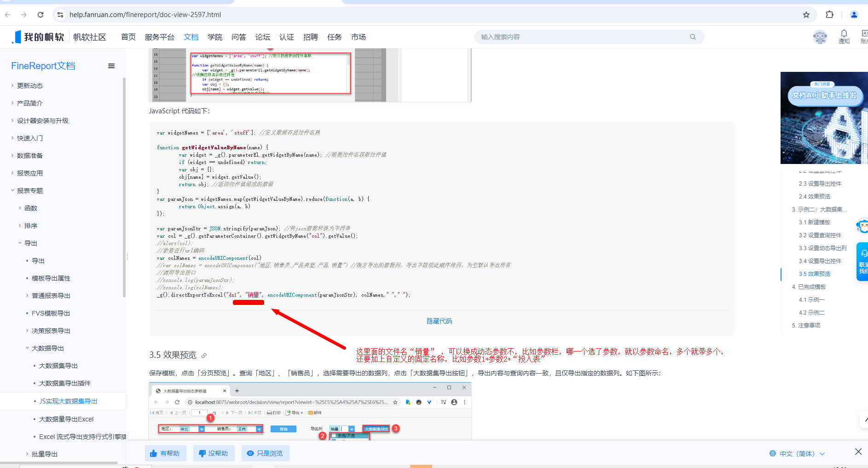The image size is (868, 468).
Task: Click the 效果预览 screenshot image
Action: coord(310,411)
